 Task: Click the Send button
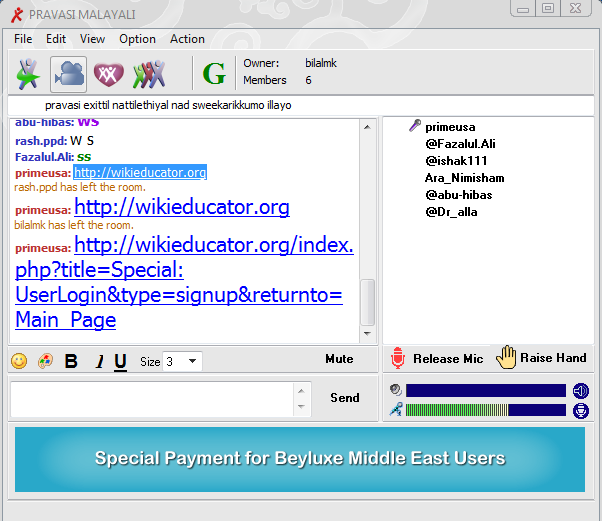345,398
